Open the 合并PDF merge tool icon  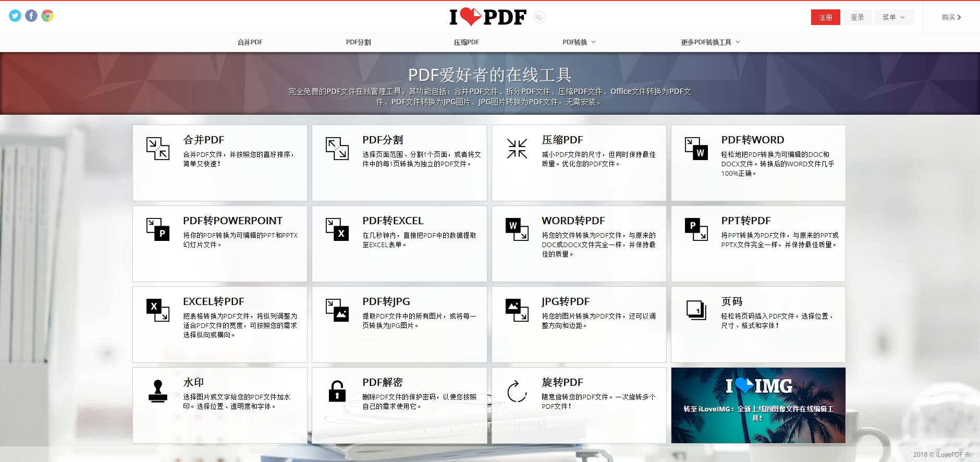(x=157, y=149)
